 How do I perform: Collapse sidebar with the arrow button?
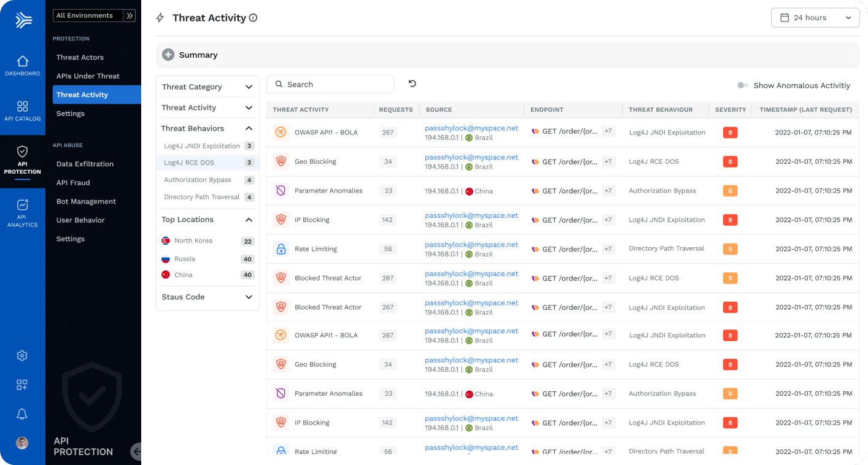137,452
